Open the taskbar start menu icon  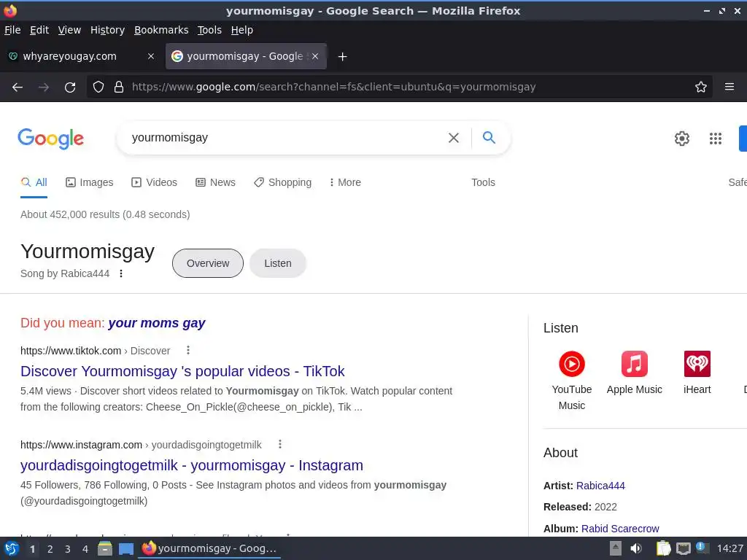pos(12,549)
